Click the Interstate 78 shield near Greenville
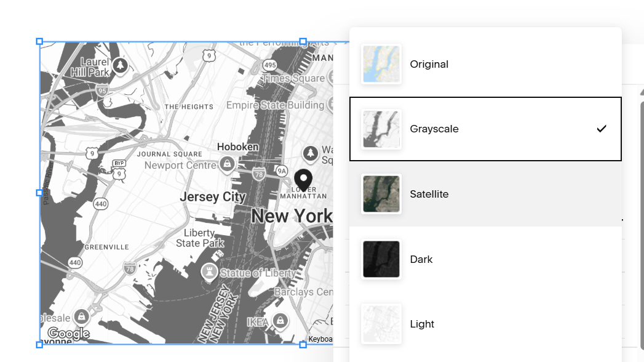644x362 pixels. pos(130,268)
